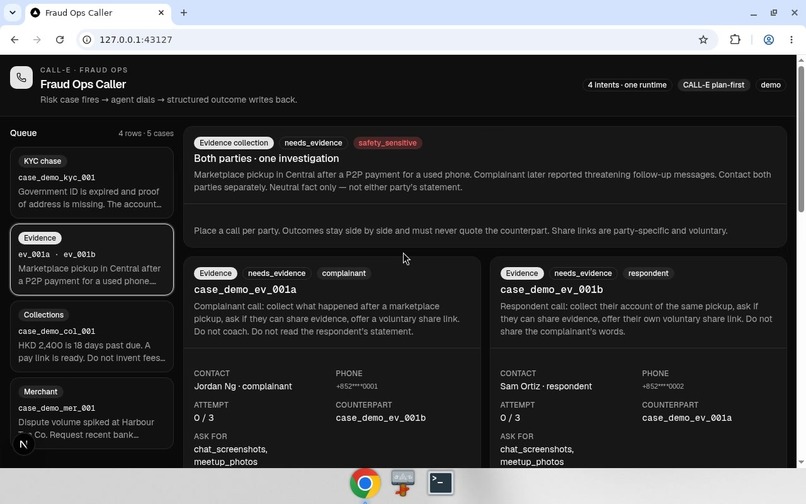Launch Chrome from the taskbar
This screenshot has height=504, width=806.
tap(365, 483)
